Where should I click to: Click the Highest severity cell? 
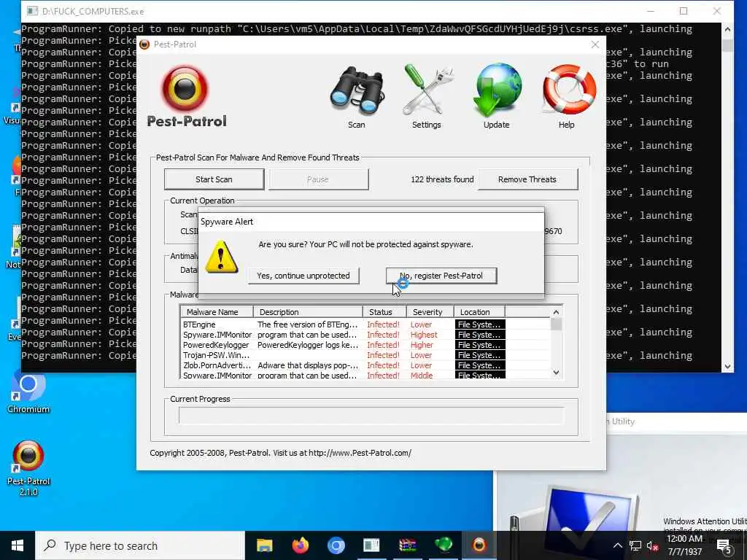tap(424, 335)
